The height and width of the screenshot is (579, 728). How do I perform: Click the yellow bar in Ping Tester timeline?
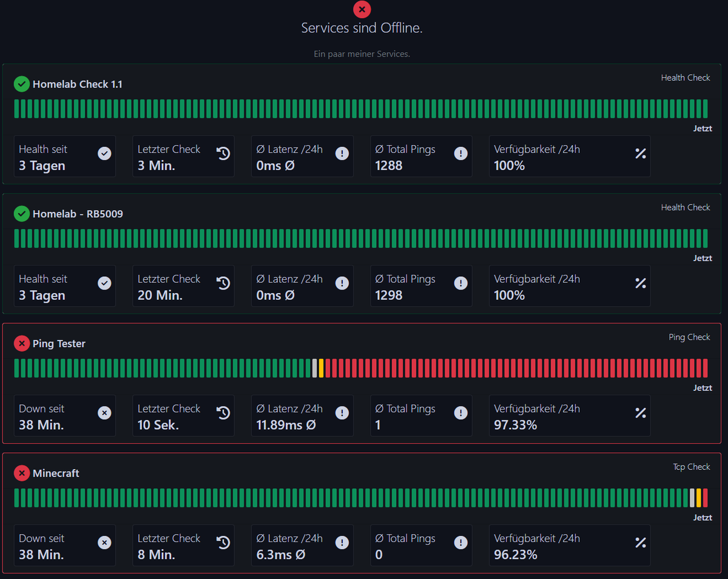point(321,368)
